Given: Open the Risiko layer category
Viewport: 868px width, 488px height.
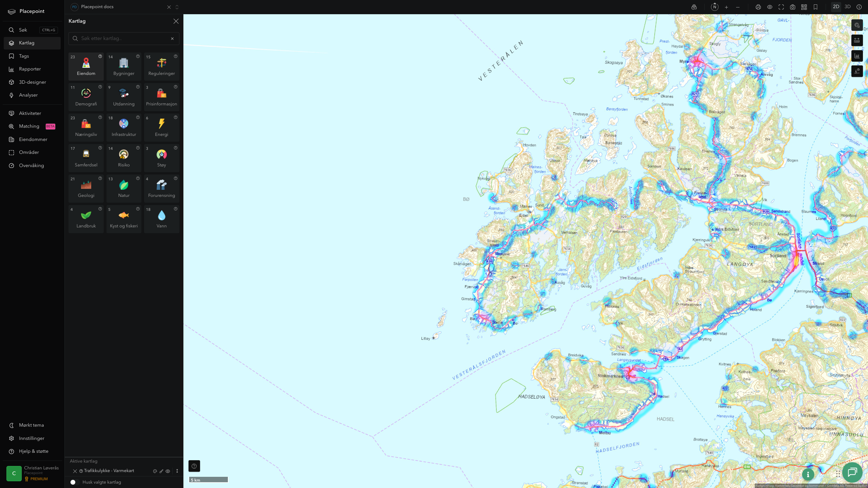Looking at the screenshot, I should [124, 158].
